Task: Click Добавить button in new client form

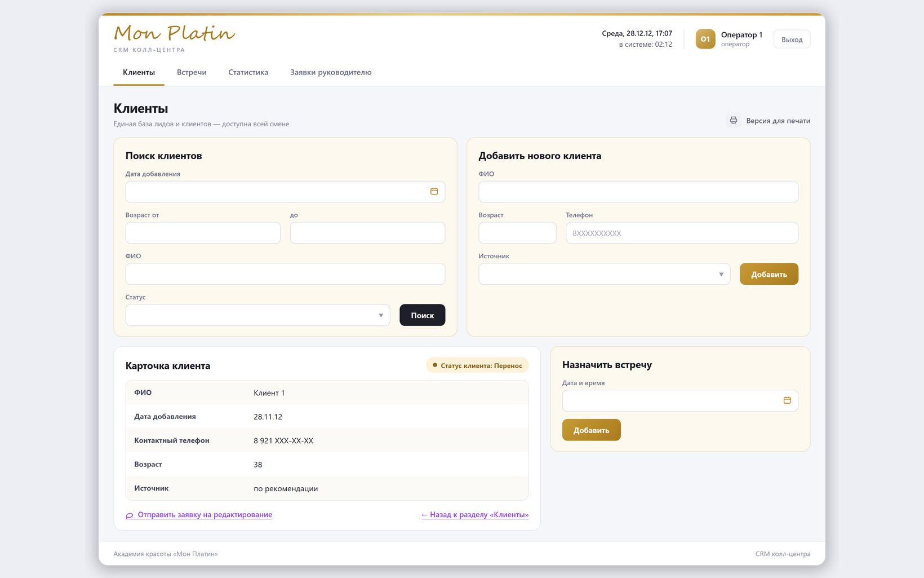Action: click(x=768, y=274)
